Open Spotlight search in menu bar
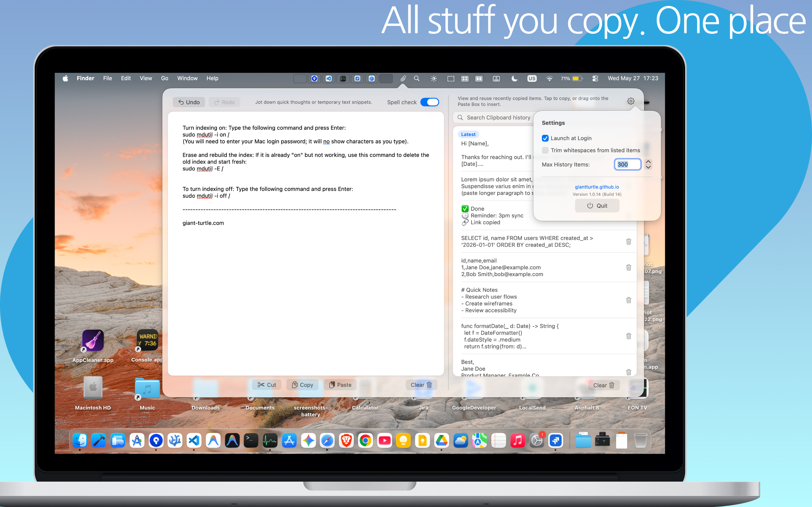The width and height of the screenshot is (812, 507). 417,79
